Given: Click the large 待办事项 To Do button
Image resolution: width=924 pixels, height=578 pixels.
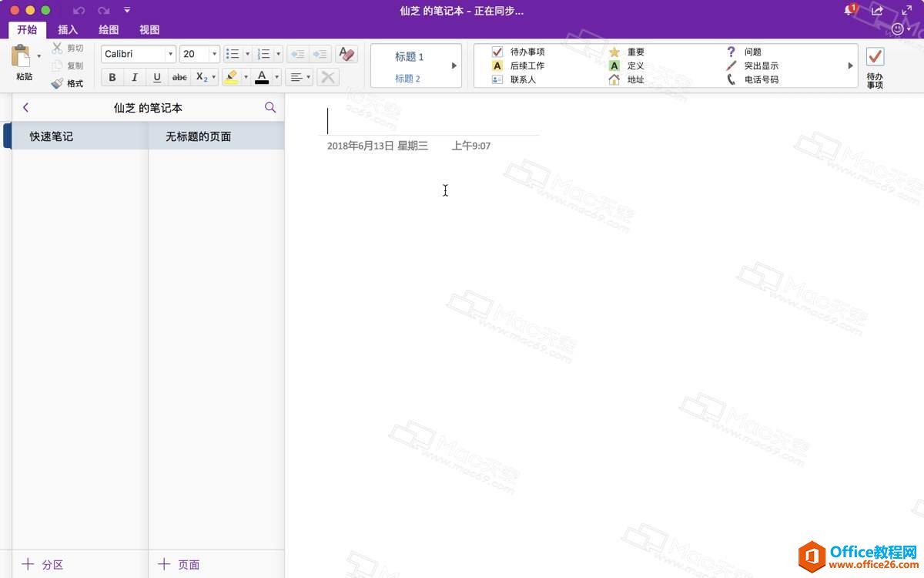Looking at the screenshot, I should tap(875, 68).
